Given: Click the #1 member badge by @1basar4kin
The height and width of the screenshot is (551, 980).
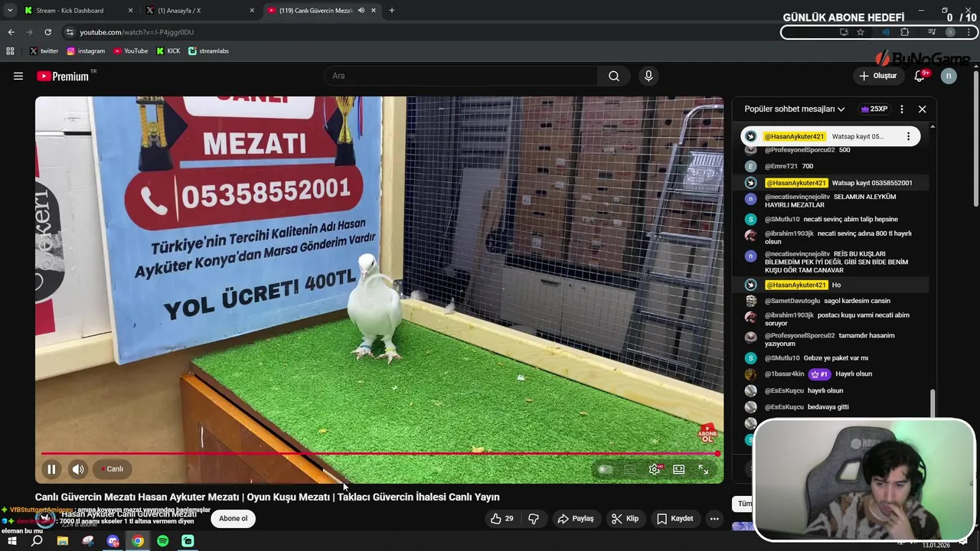Looking at the screenshot, I should click(x=819, y=374).
